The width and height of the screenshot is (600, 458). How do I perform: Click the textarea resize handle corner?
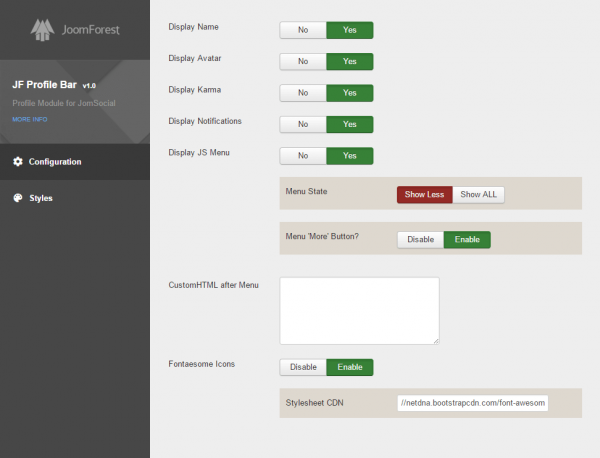point(436,341)
